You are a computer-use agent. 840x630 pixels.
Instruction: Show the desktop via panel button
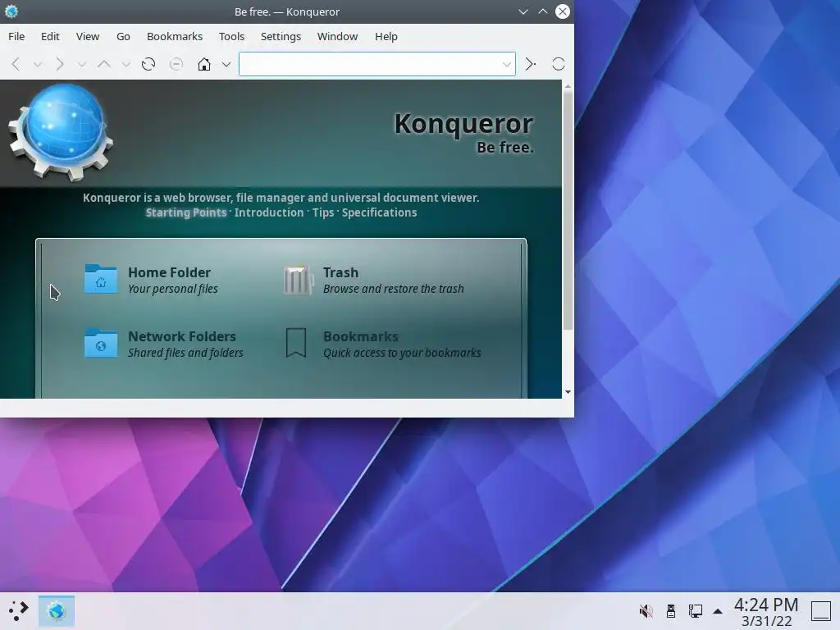pos(820,610)
